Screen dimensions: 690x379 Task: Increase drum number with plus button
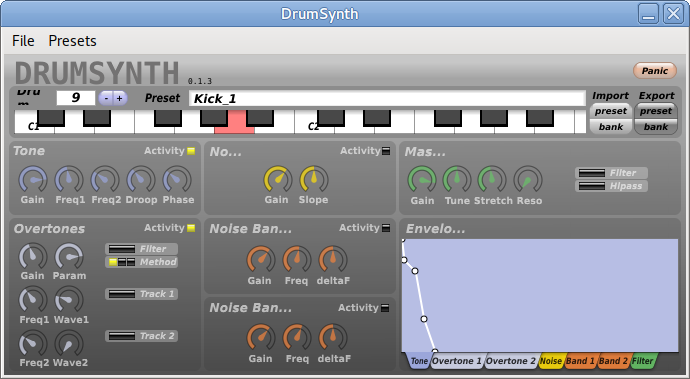(x=120, y=98)
